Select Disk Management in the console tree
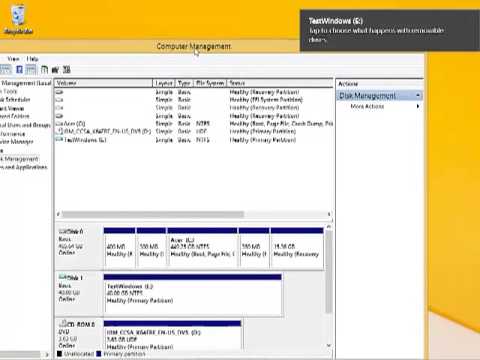480x360 pixels. [x=19, y=159]
